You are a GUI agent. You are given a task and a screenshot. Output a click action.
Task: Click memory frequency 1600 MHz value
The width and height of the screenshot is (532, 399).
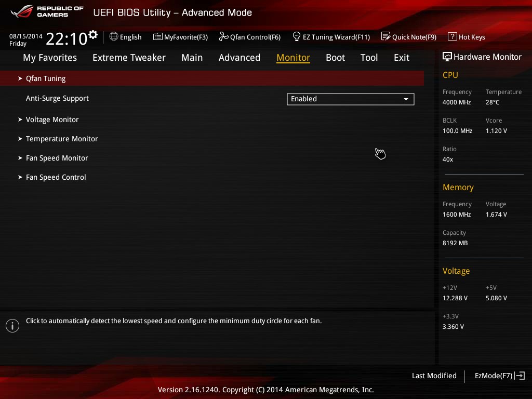(x=456, y=215)
